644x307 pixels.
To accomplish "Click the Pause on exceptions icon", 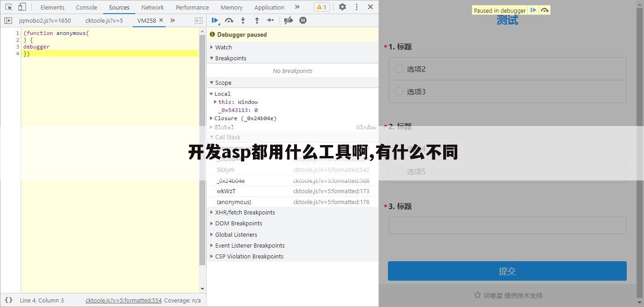I will (303, 20).
